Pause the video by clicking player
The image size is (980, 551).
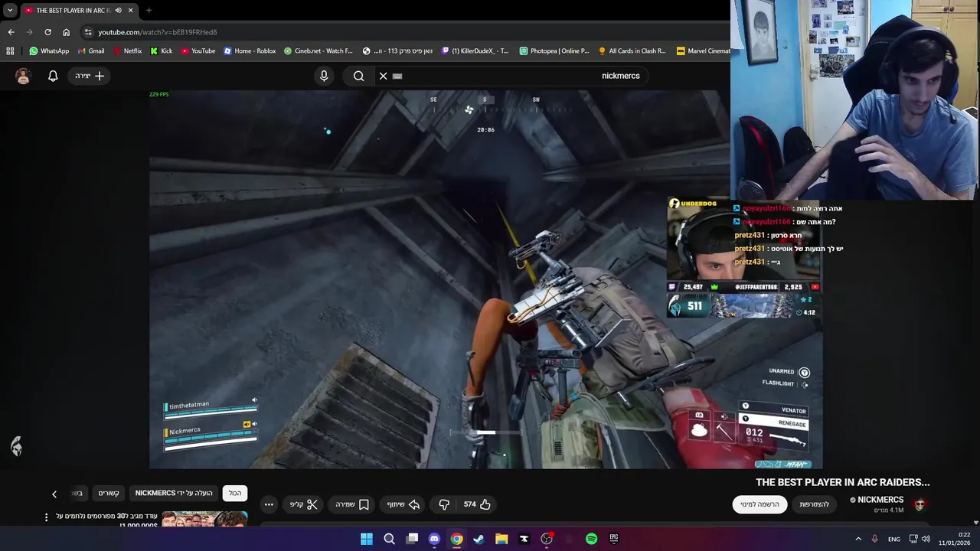[x=485, y=279]
